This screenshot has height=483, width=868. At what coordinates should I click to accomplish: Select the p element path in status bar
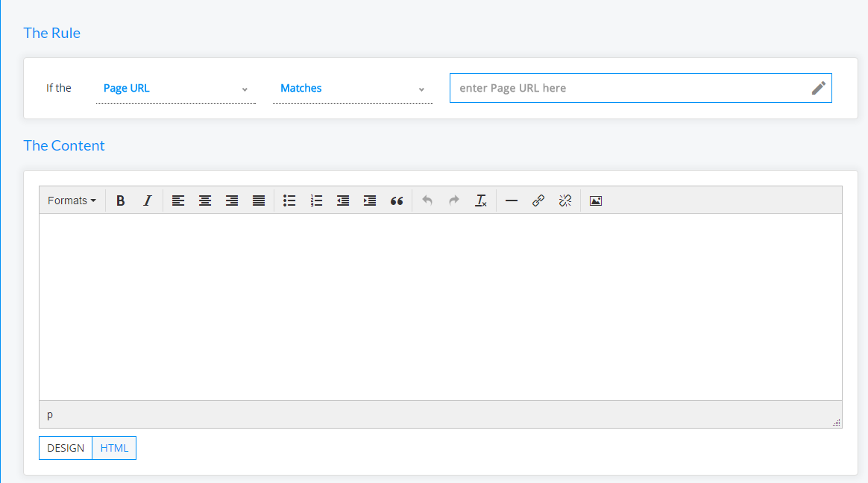point(50,415)
